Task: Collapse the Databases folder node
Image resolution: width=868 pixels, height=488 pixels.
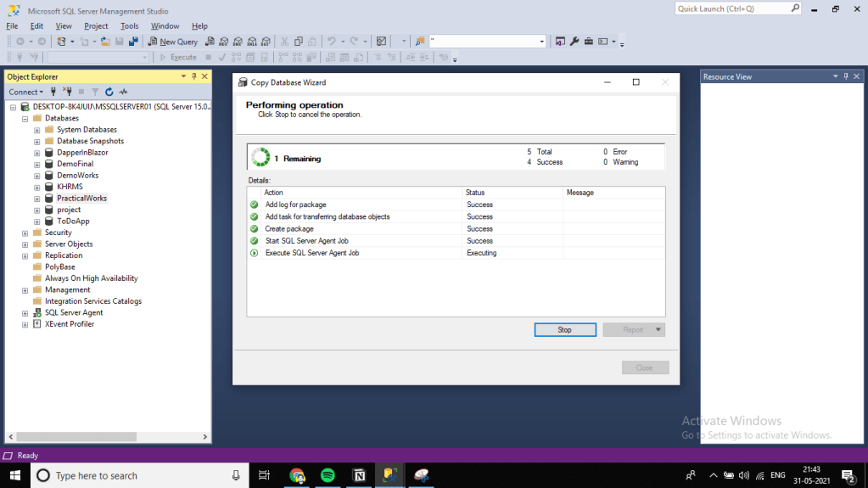Action: click(x=25, y=119)
